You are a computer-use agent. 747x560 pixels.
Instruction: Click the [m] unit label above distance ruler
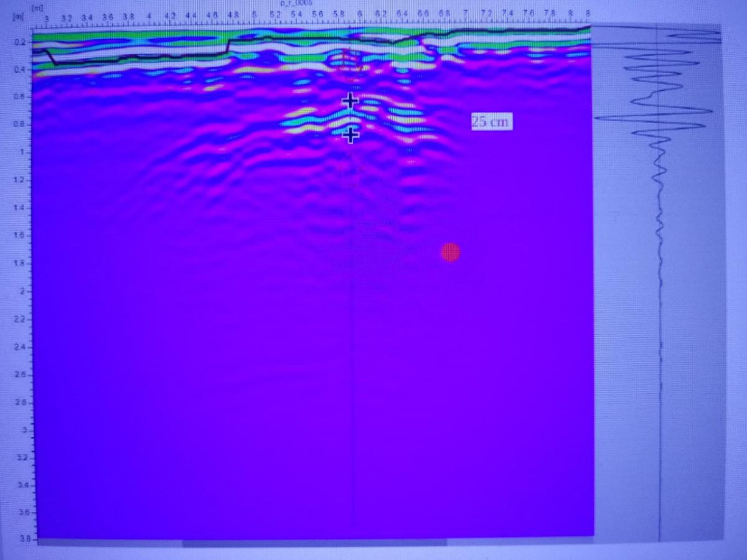tap(36, 6)
